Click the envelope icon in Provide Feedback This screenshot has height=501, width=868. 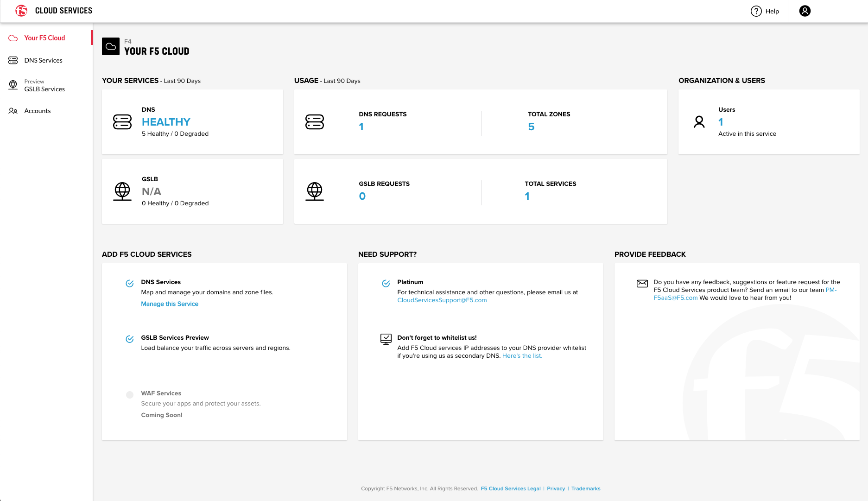pyautogui.click(x=642, y=284)
